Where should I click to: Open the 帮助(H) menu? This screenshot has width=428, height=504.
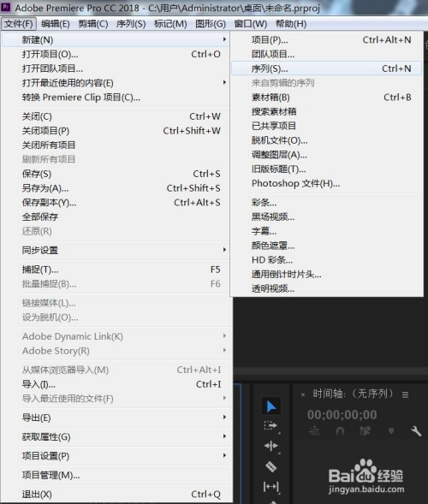point(291,24)
